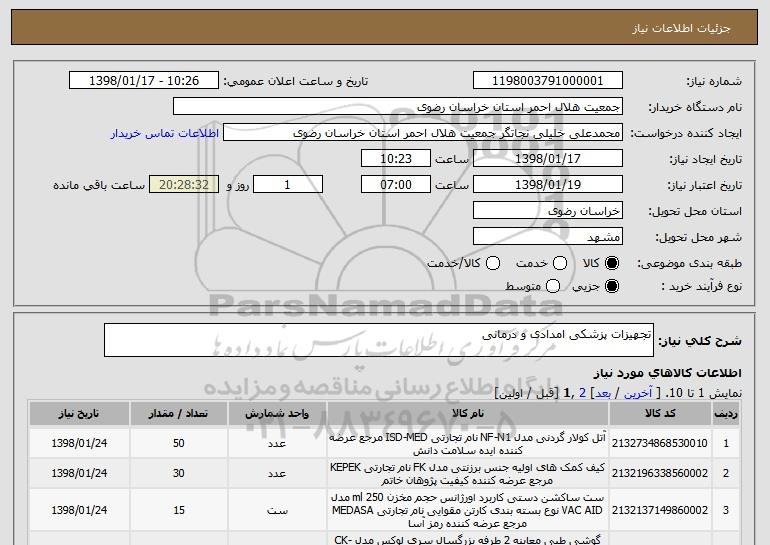Click the شهر محل تحویل مشهد field
770x545 pixels.
point(548,237)
